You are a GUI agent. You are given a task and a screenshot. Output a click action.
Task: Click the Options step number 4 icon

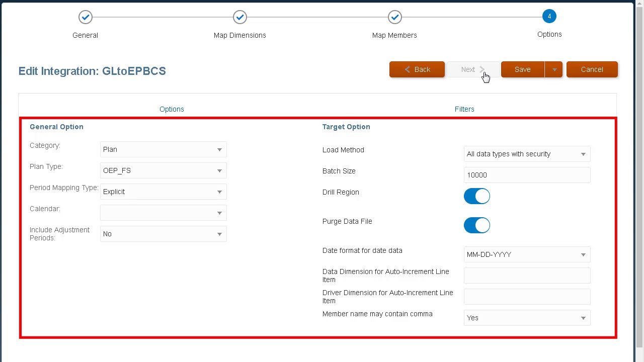point(549,17)
